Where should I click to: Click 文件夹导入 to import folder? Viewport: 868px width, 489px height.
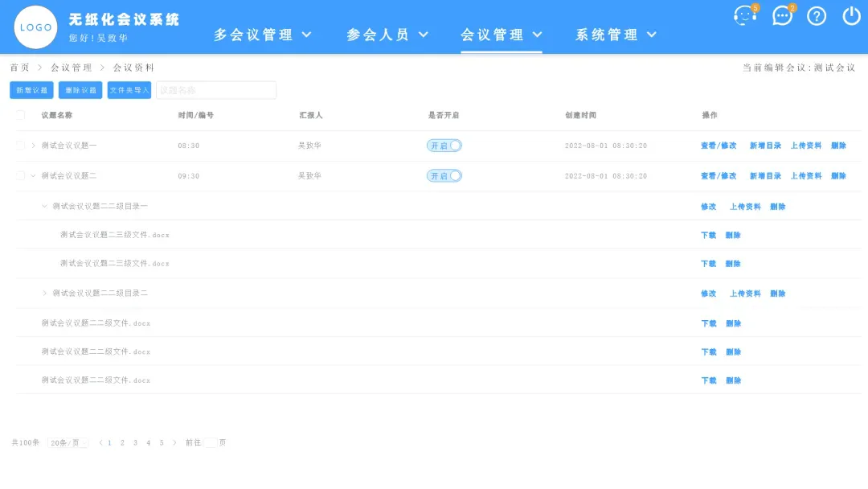tap(129, 90)
